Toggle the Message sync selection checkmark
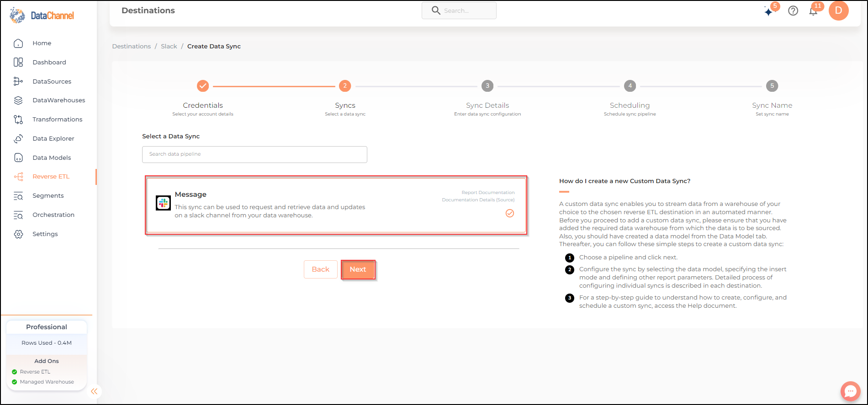868x405 pixels. [510, 213]
